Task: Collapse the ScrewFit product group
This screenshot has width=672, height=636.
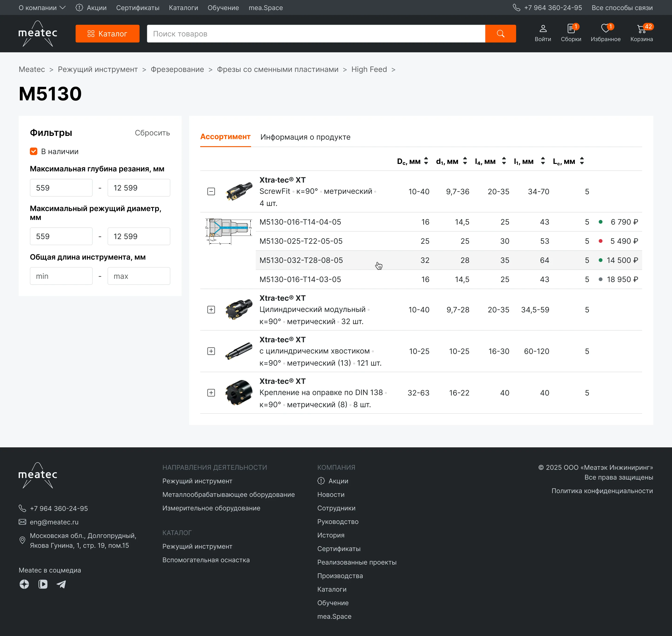Action: (211, 191)
